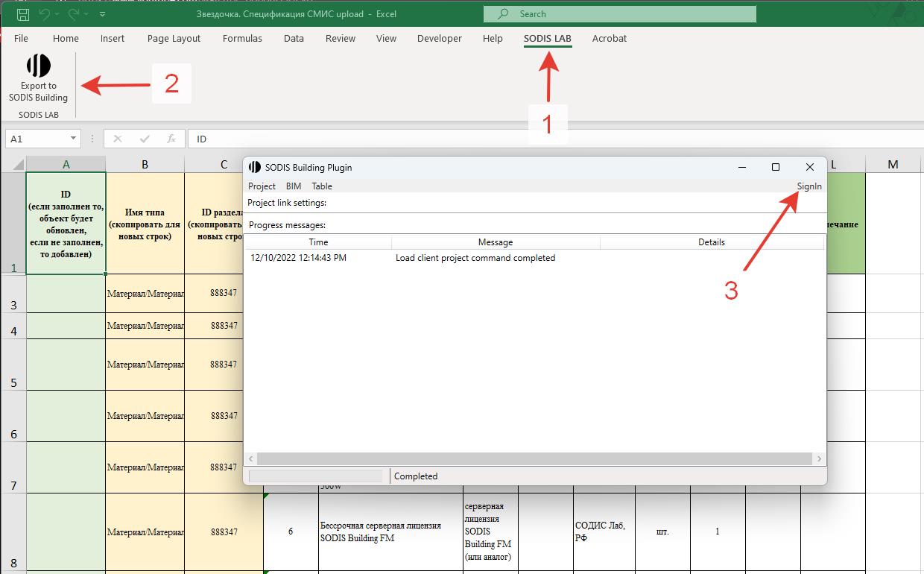Select the SODIS LAB ribbon tab
The height and width of the screenshot is (574, 924).
tap(548, 38)
